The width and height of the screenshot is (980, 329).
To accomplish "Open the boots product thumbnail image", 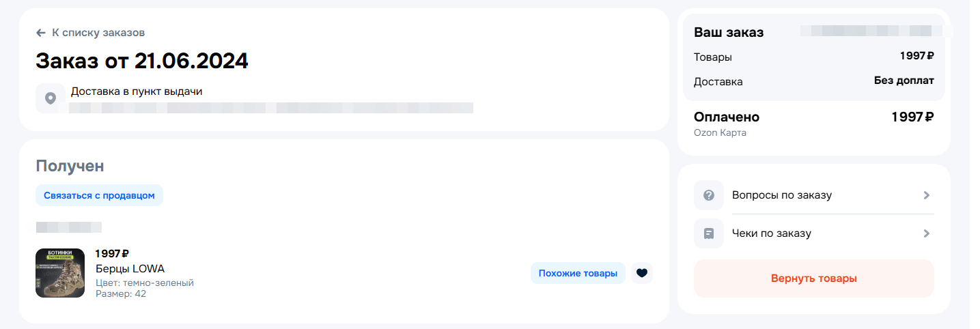I will 60,273.
